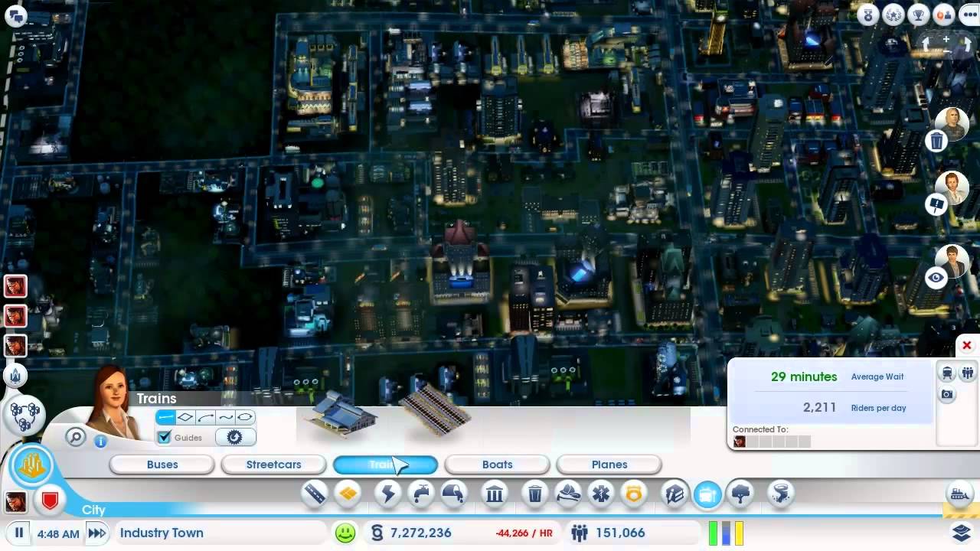Open the star laurel leaderboard icon
This screenshot has height=551, width=980.
[x=893, y=15]
